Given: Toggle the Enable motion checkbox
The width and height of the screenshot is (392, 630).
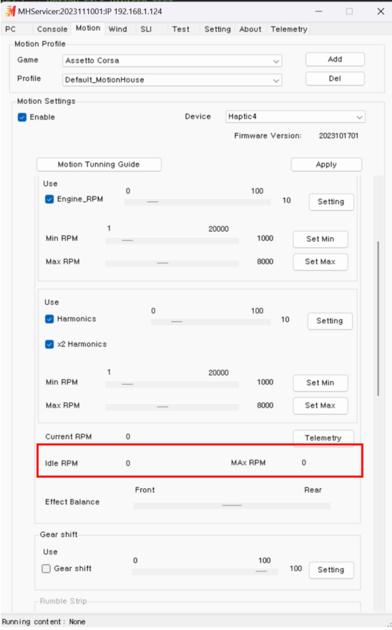Looking at the screenshot, I should tap(22, 117).
